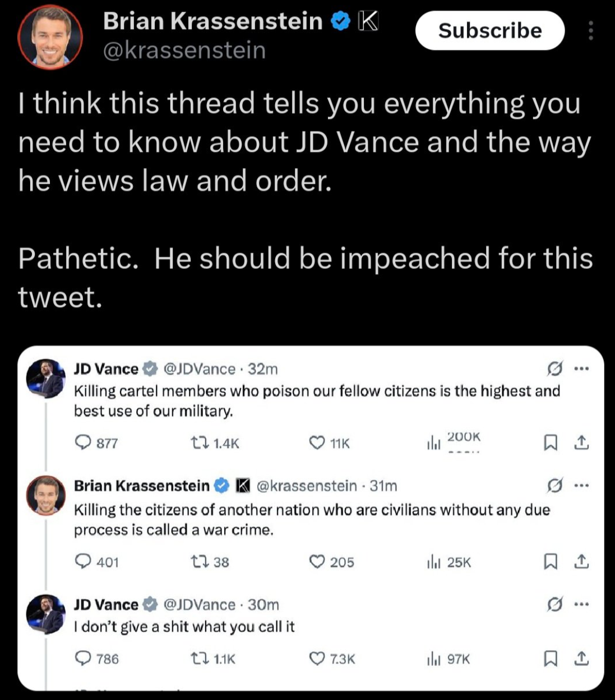
Task: Reply to JD Vance's 32m tweet
Action: pyautogui.click(x=83, y=443)
